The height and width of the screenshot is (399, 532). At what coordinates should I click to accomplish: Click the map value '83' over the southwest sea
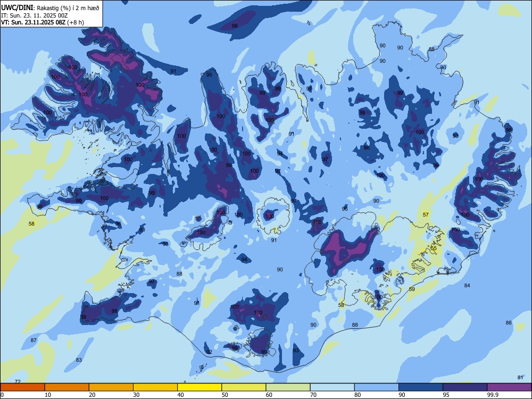[x=79, y=360]
